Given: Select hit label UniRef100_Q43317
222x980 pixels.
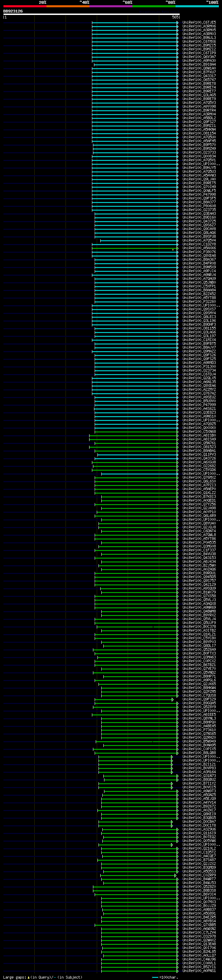Looking at the screenshot, I should coord(199,76).
